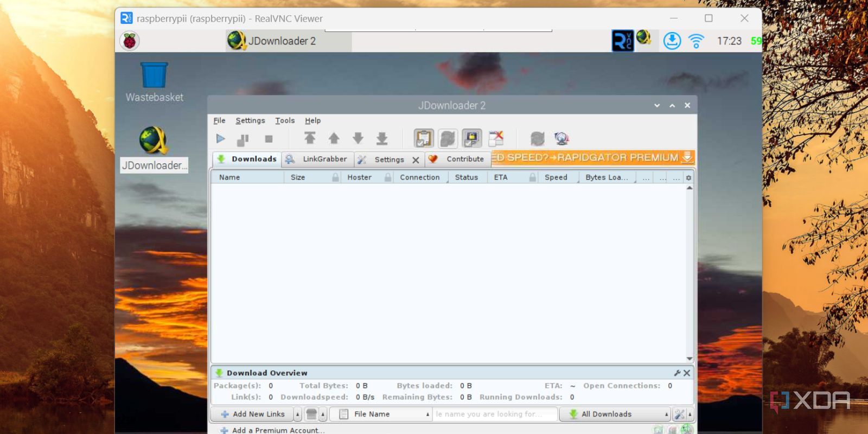The image size is (868, 434).
Task: Click the Wi-Fi icon in the system tray
Action: 696,41
